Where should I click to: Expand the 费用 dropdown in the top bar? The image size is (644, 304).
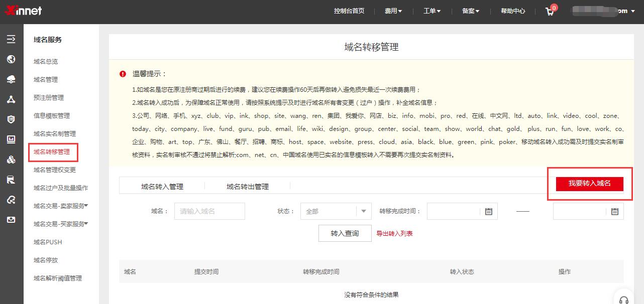393,11
